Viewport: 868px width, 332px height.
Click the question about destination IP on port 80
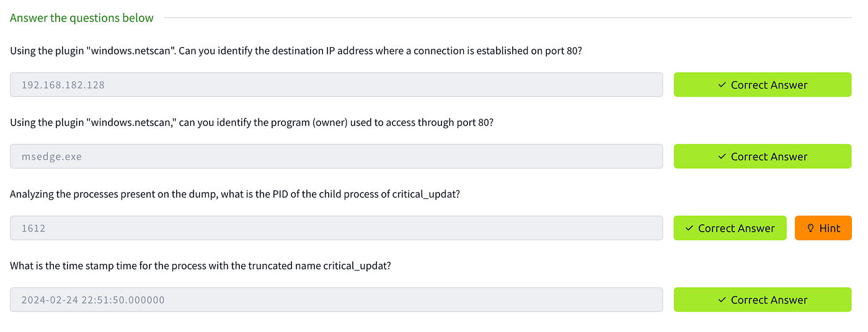tap(296, 51)
